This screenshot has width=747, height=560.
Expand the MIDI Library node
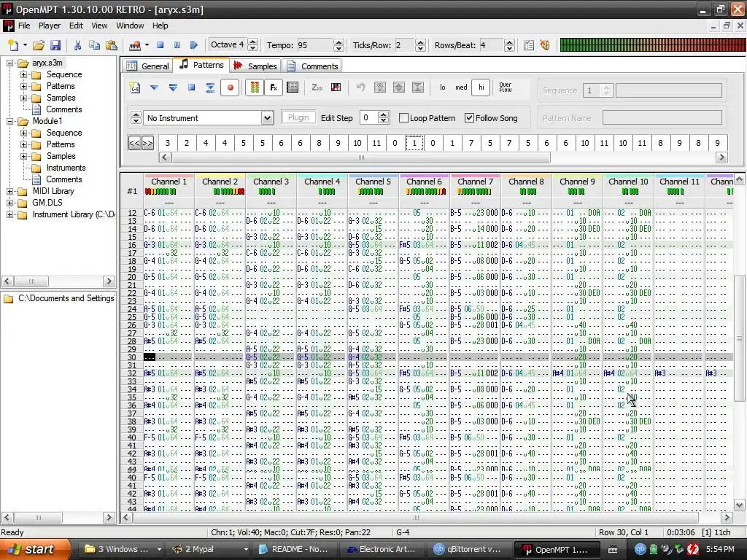(9, 191)
